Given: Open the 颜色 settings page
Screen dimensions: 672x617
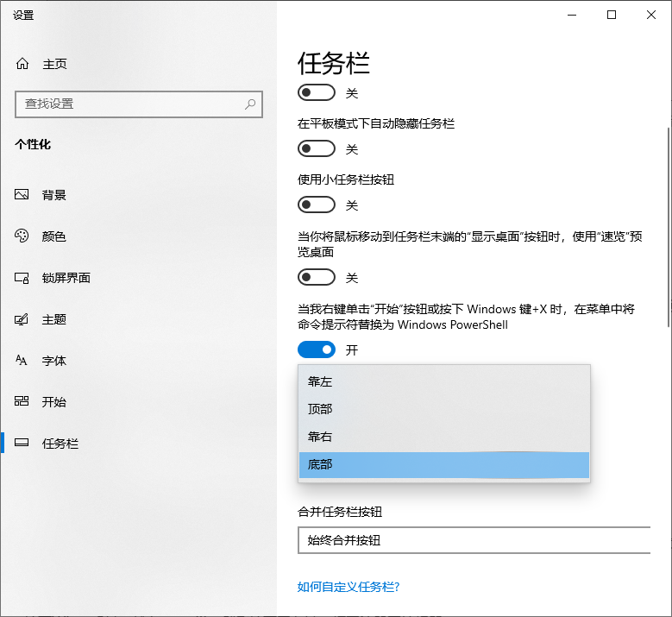Looking at the screenshot, I should click(54, 236).
